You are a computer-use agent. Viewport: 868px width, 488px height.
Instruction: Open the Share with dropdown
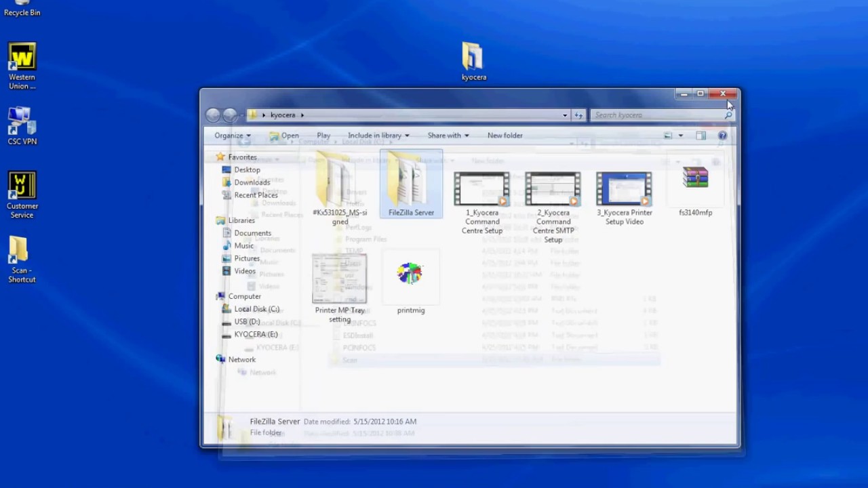click(448, 136)
